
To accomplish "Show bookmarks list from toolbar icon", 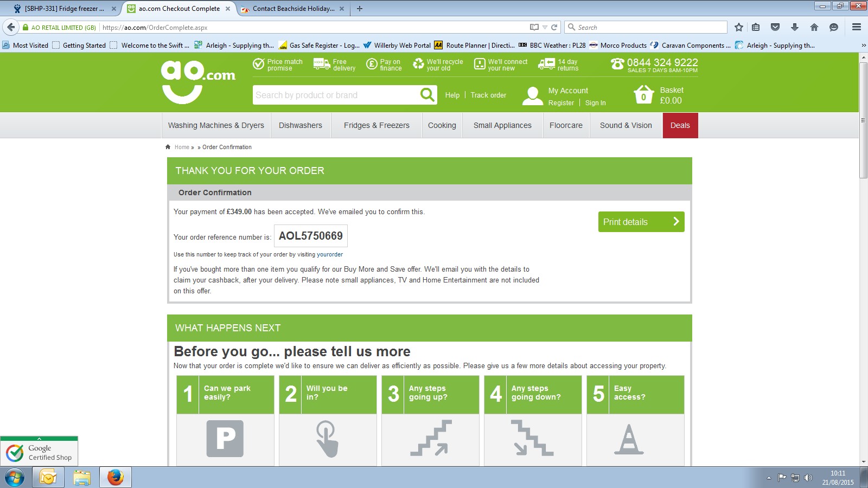I will pos(756,27).
